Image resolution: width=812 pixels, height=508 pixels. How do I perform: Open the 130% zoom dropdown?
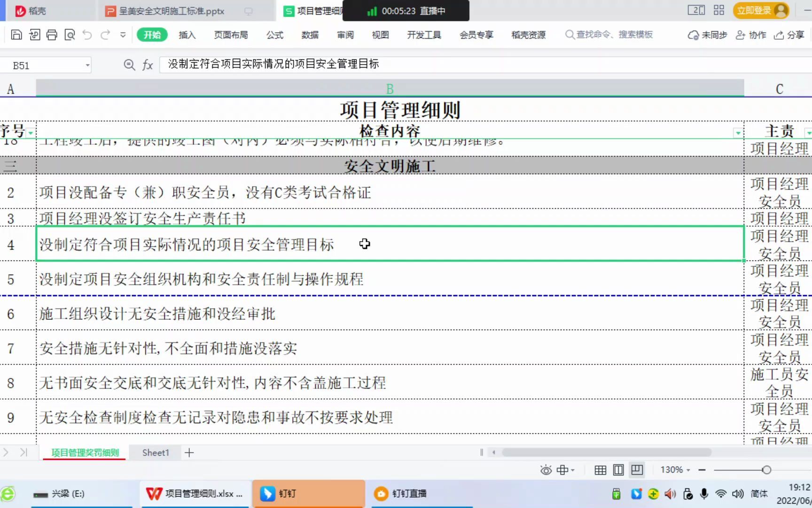(x=675, y=470)
